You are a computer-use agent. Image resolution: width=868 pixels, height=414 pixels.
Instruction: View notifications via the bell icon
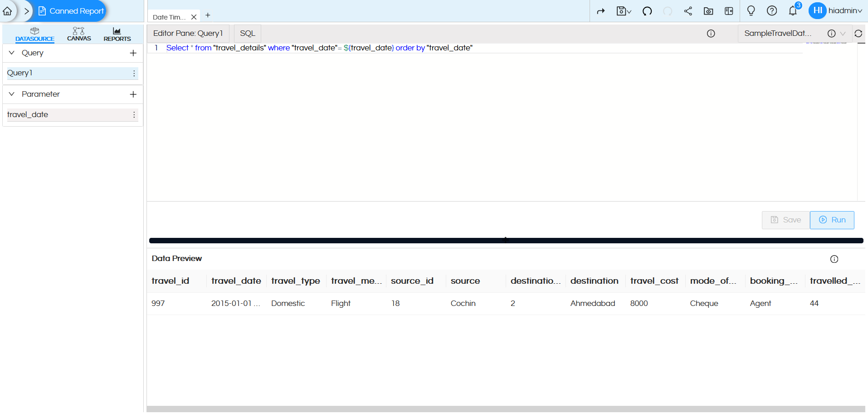click(793, 11)
